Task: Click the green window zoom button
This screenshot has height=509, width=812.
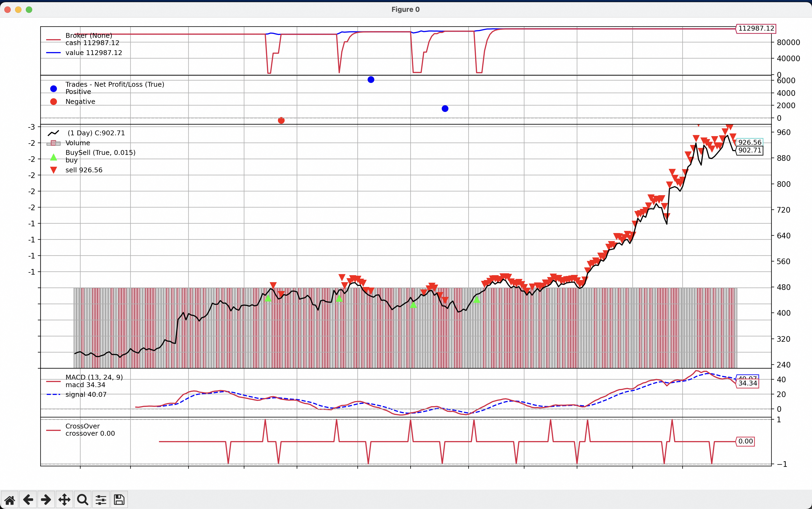Action: coord(29,9)
